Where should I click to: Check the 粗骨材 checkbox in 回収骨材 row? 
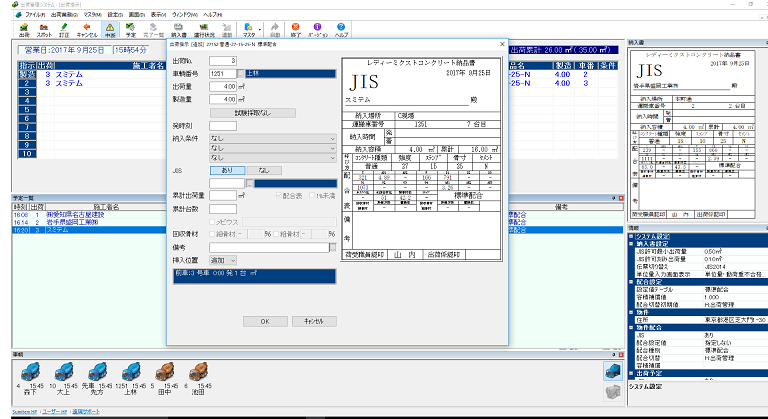(276, 234)
